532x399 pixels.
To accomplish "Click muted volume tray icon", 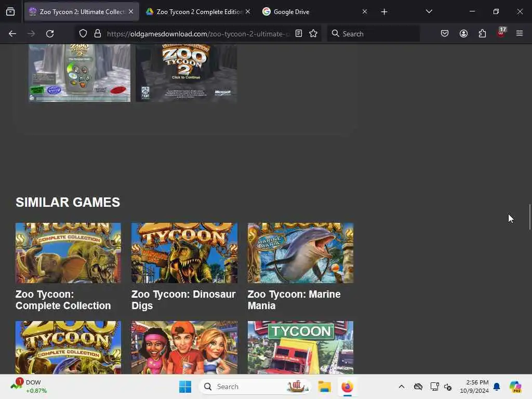I will [448, 387].
